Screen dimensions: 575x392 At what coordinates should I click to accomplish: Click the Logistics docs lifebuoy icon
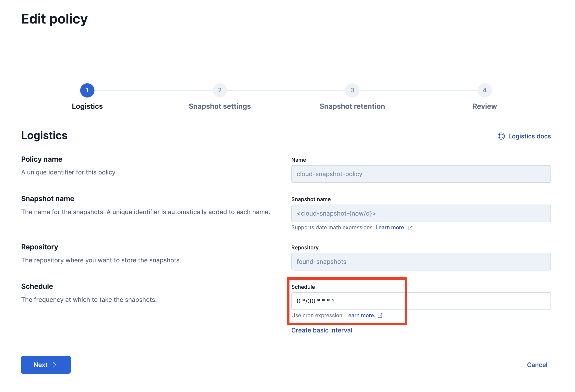pyautogui.click(x=501, y=136)
